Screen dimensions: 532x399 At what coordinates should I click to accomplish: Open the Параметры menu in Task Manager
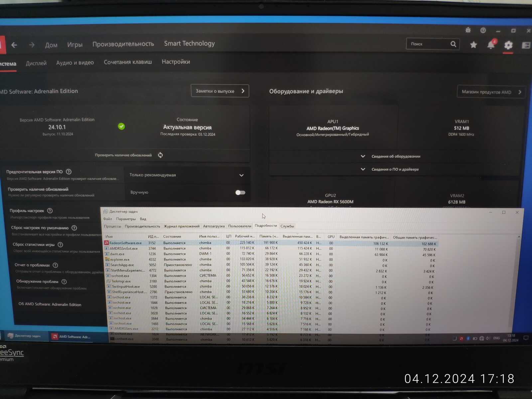pyautogui.click(x=126, y=219)
